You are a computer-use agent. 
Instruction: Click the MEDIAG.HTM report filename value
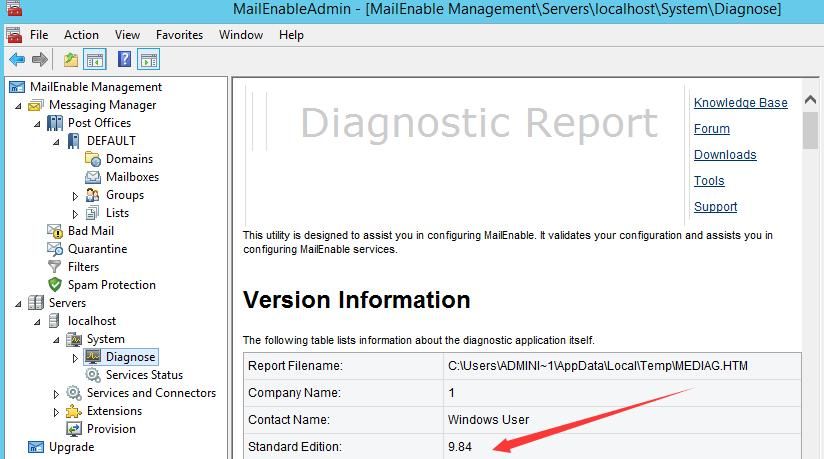[x=598, y=366]
